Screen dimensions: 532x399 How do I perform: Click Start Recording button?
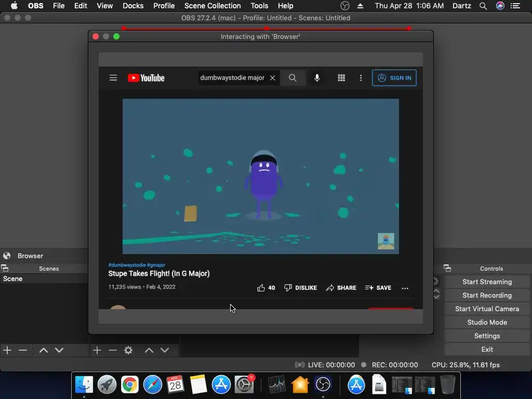point(487,296)
